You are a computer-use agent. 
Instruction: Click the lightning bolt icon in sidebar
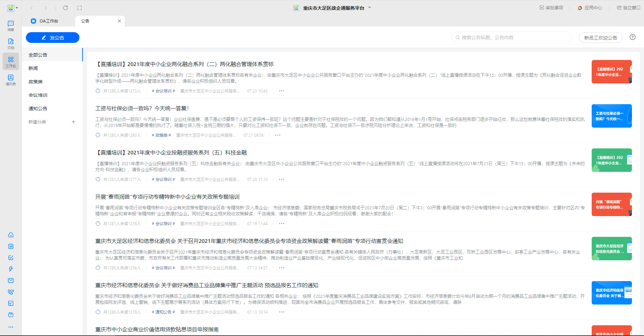11,269
